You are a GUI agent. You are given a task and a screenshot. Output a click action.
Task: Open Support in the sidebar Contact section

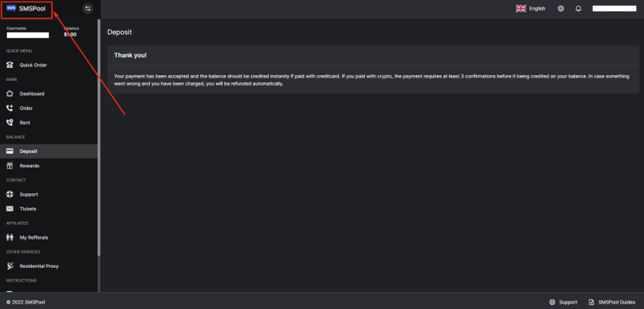tap(29, 195)
